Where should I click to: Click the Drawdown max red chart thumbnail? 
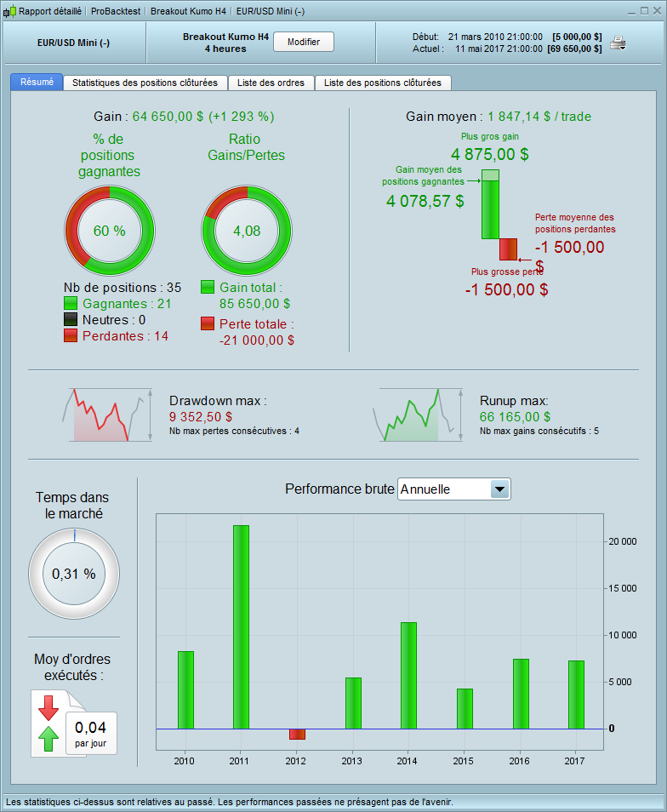click(x=108, y=415)
